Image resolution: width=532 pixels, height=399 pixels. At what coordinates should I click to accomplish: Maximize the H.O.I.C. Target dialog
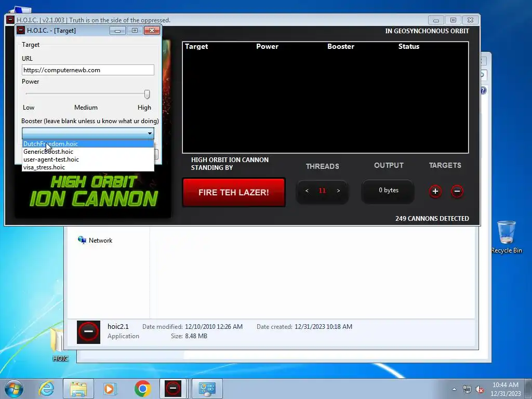(x=135, y=31)
